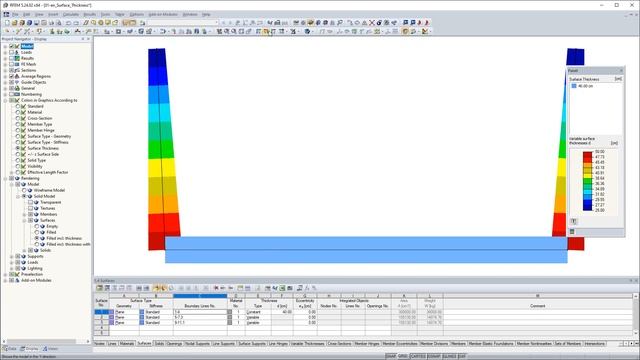
Task: Click the light-blue bottom slab surface in the model
Action: tap(366, 249)
